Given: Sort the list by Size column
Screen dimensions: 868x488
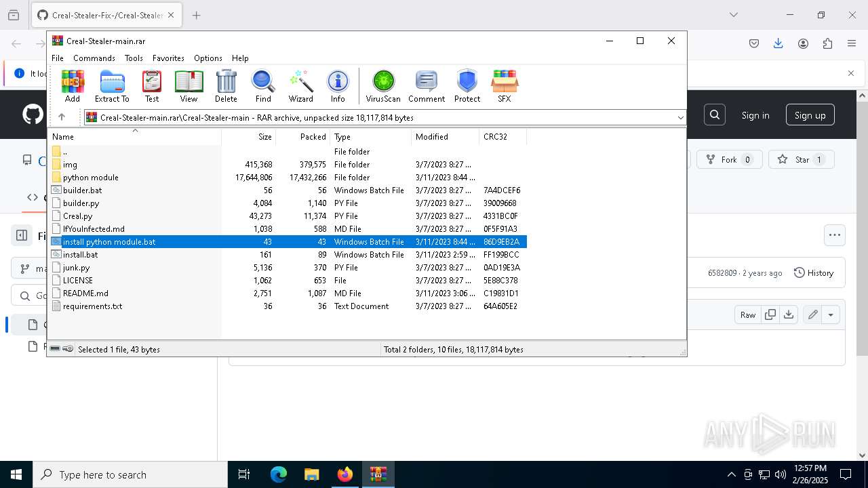Looking at the screenshot, I should pyautogui.click(x=249, y=136).
